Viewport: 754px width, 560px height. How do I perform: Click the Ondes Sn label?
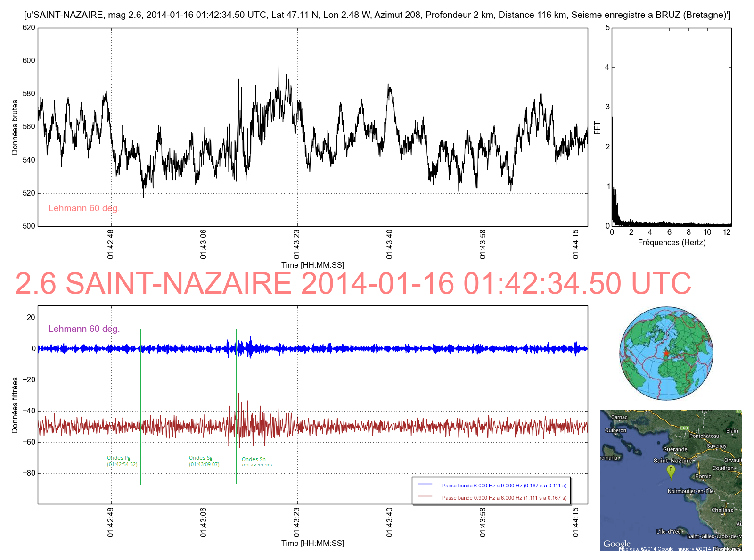pos(254,459)
